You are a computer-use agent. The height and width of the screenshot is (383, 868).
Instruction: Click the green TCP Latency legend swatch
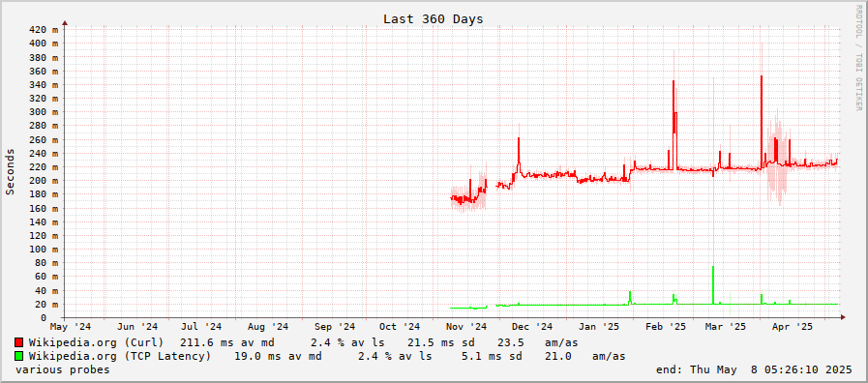point(18,356)
